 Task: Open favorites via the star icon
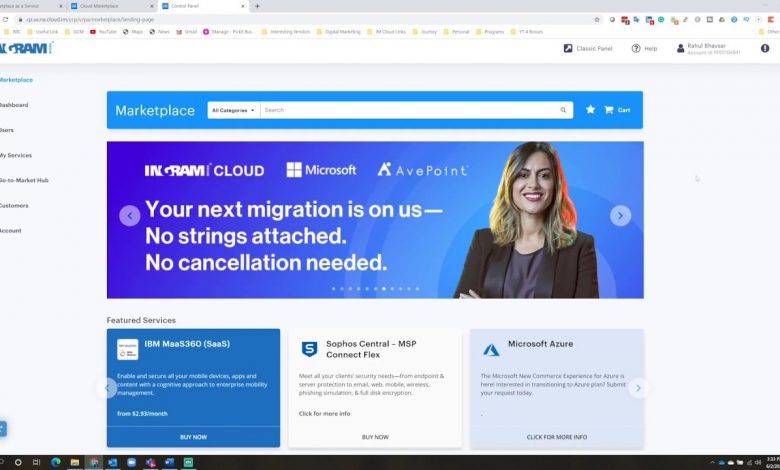click(x=590, y=110)
